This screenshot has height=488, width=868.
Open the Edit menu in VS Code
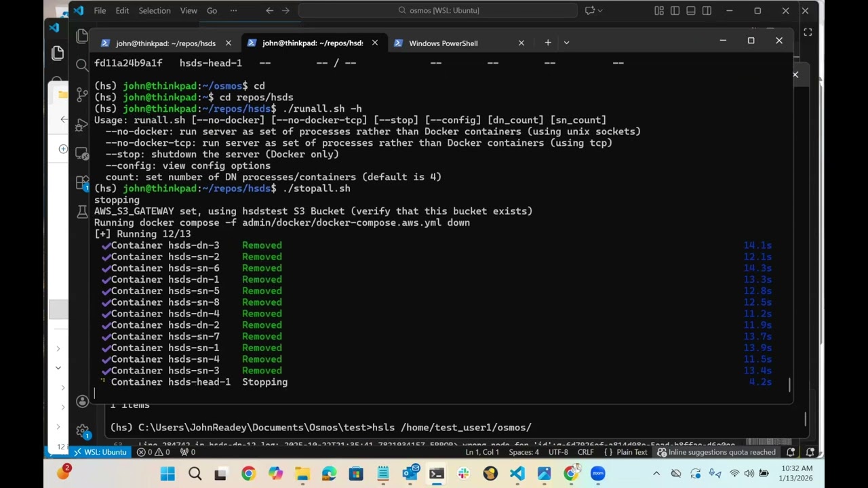coord(122,11)
